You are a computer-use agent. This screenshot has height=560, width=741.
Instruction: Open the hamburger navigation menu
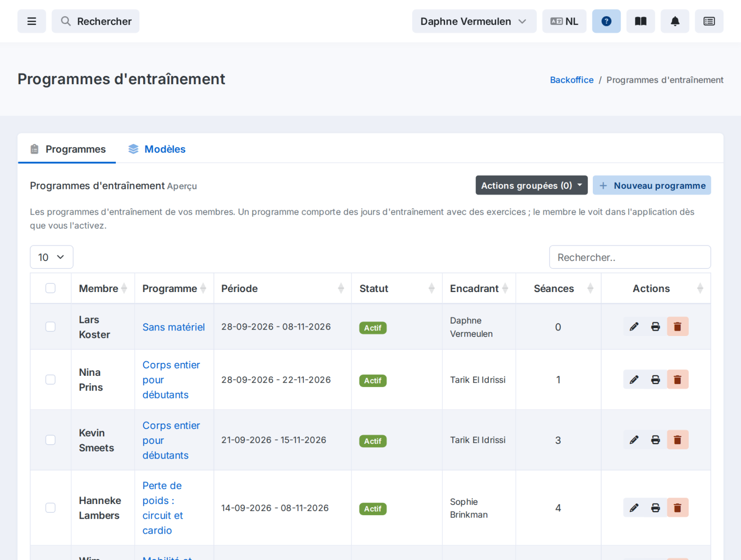pyautogui.click(x=31, y=21)
